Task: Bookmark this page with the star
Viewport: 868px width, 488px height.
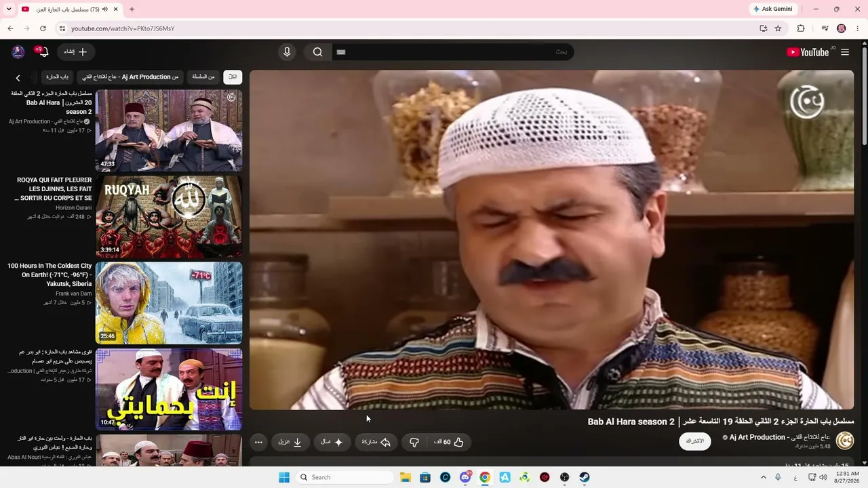Action: pyautogui.click(x=778, y=28)
